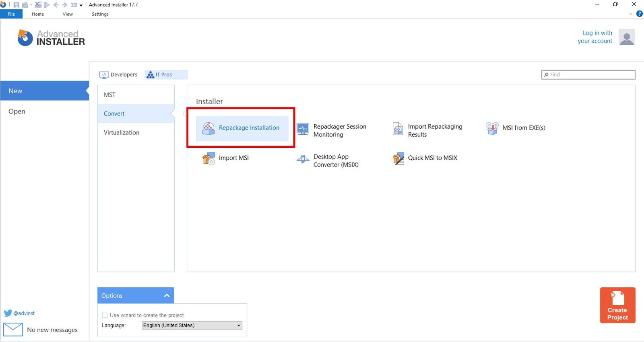Viewport: 644px width, 342px height.
Task: Click the Back arrow in quick access toolbar
Action: (56, 5)
